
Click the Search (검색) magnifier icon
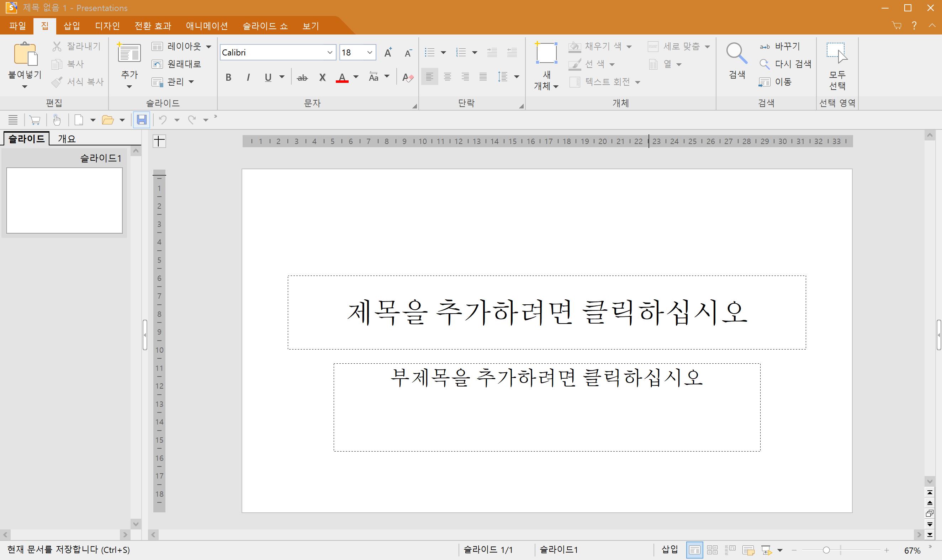pos(736,54)
